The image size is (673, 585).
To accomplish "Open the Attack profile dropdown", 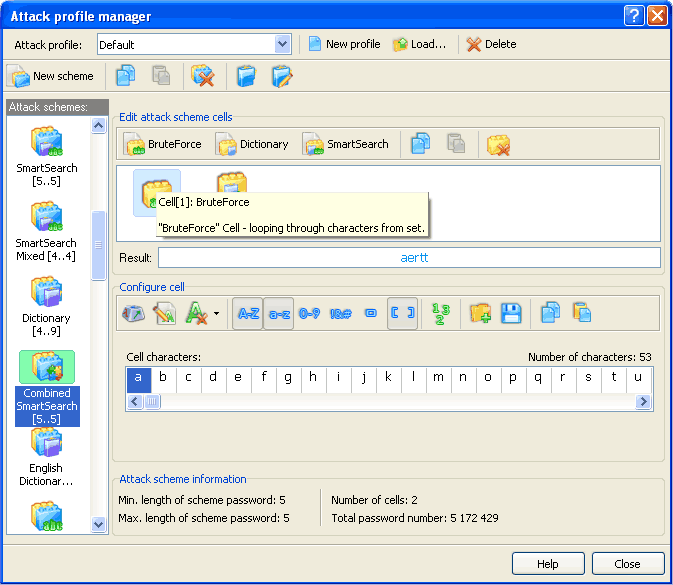I will 281,44.
